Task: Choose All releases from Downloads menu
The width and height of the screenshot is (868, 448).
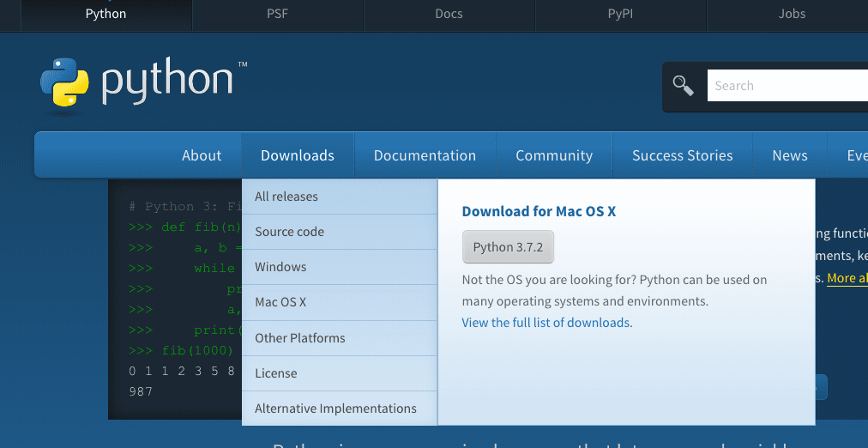Action: [286, 197]
